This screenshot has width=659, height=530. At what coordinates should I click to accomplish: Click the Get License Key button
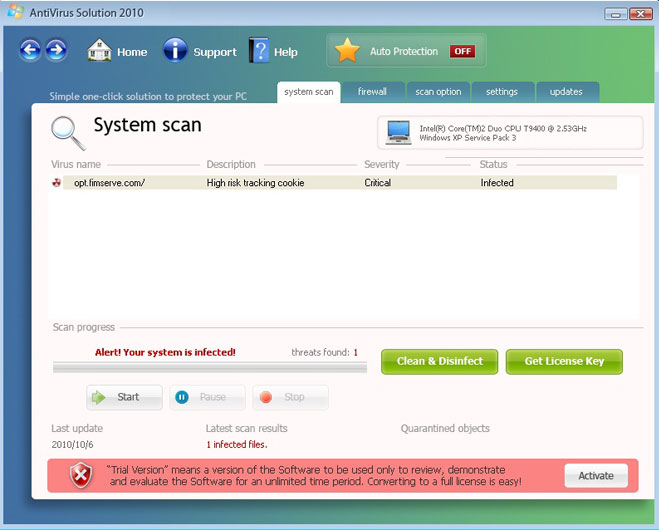pyautogui.click(x=564, y=361)
